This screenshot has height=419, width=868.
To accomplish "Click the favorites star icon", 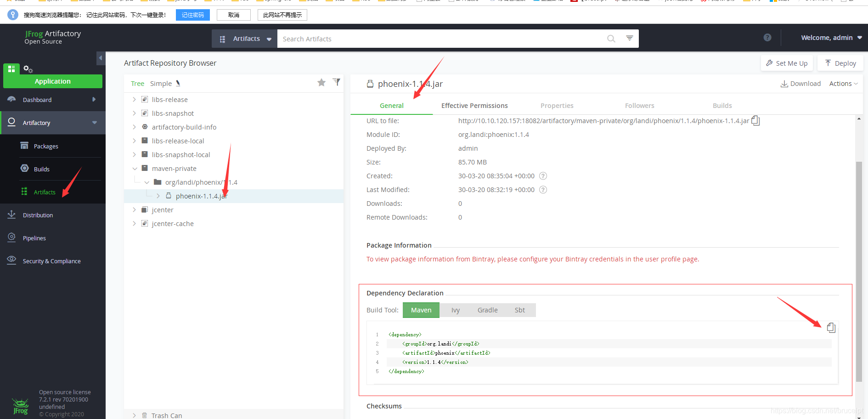I will pos(321,83).
